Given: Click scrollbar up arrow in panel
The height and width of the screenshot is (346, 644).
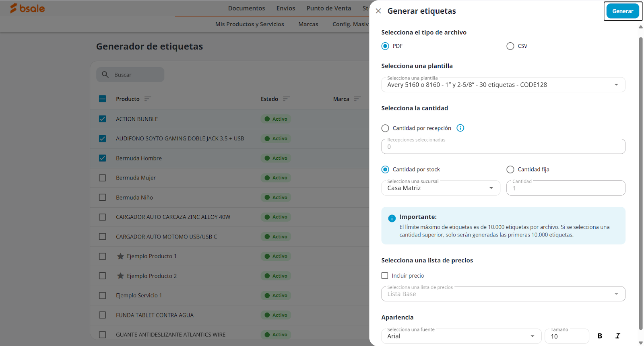Looking at the screenshot, I should pyautogui.click(x=641, y=27).
